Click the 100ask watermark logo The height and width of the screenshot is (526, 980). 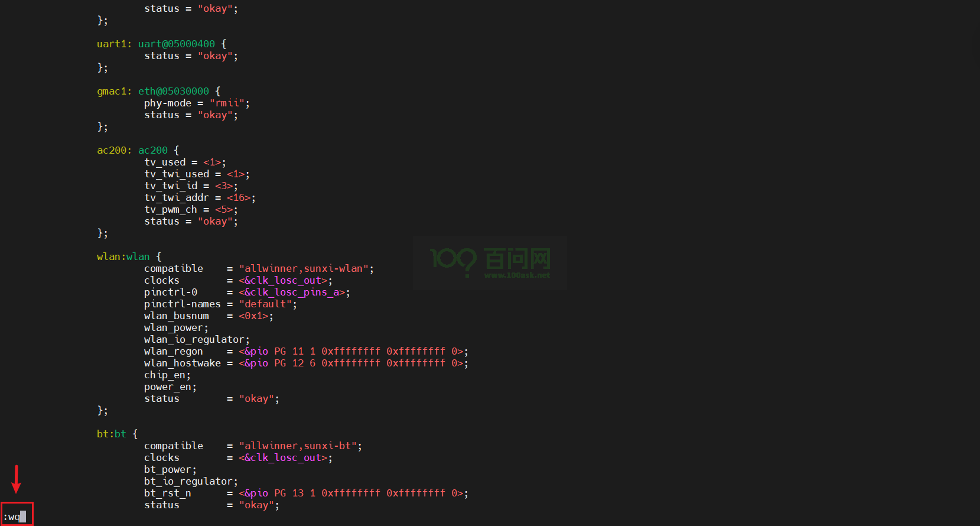click(x=490, y=262)
